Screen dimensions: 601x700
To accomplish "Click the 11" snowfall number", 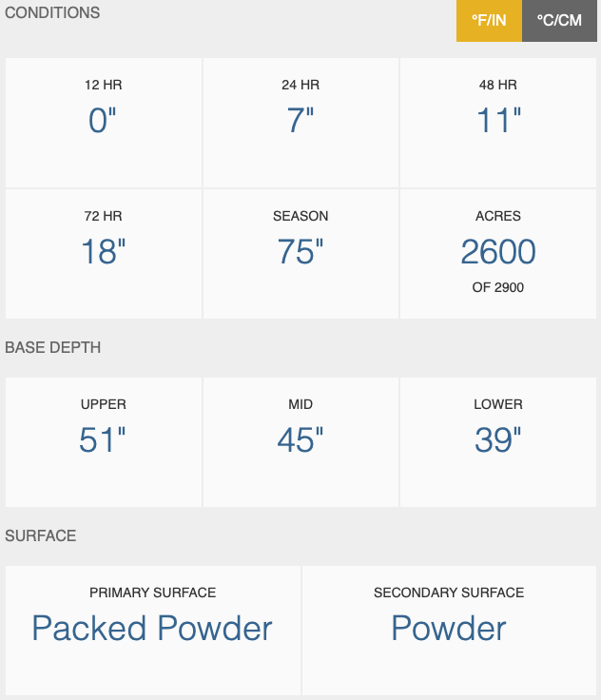I will pyautogui.click(x=498, y=120).
